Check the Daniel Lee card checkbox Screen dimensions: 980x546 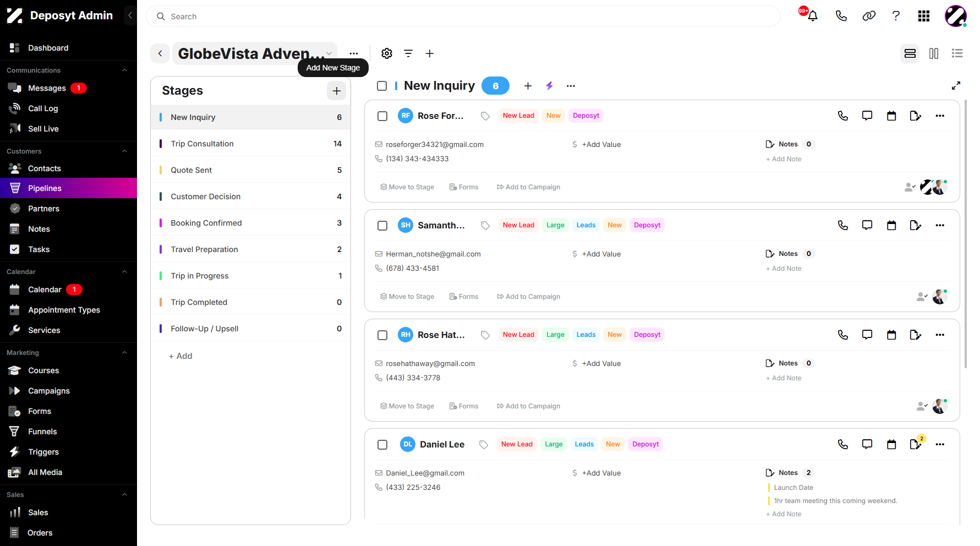pyautogui.click(x=382, y=444)
